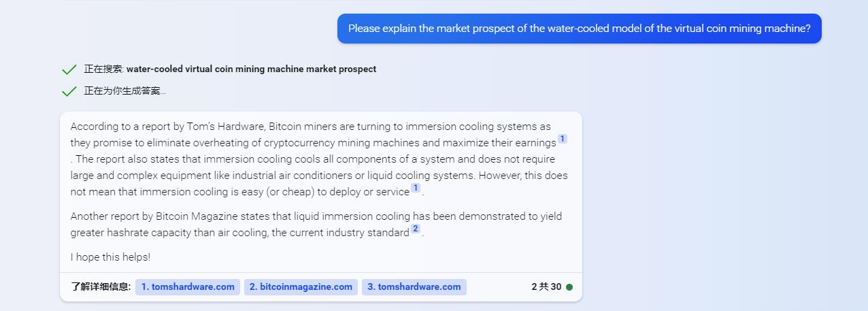This screenshot has height=311, width=868.
Task: Open citation 1 after "deploy or service"
Action: click(x=415, y=188)
